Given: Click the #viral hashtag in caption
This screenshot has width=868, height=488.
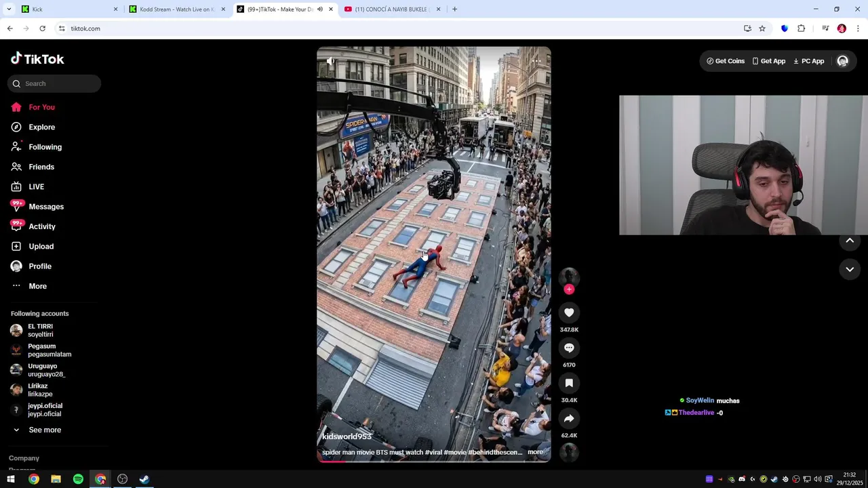Looking at the screenshot, I should pos(433,452).
